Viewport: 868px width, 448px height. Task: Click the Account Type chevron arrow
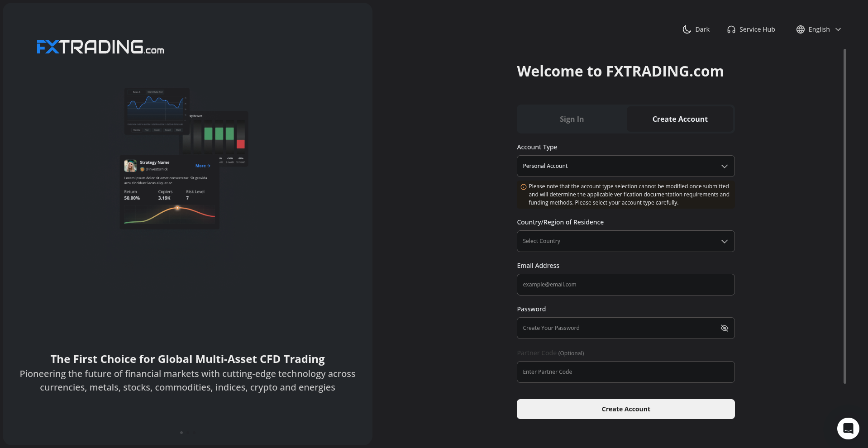[724, 166]
